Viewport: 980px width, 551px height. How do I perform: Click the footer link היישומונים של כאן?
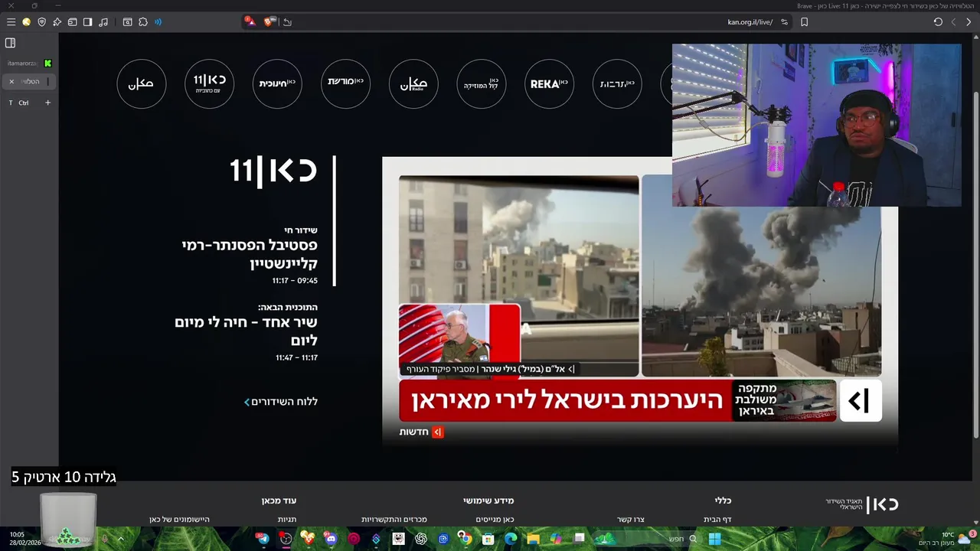click(x=179, y=520)
